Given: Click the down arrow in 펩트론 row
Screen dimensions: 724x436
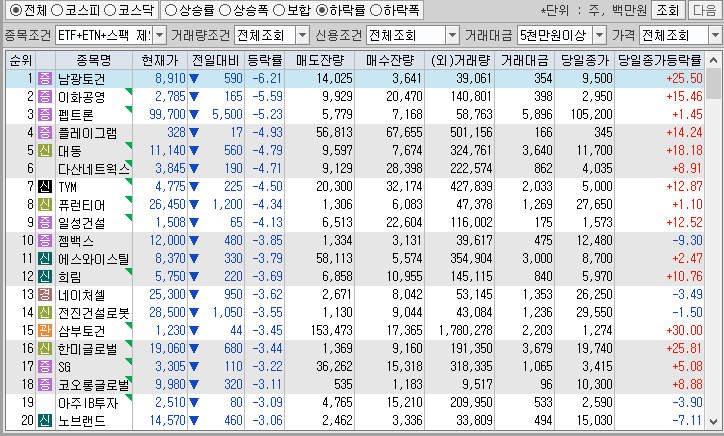Looking at the screenshot, I should tap(194, 115).
